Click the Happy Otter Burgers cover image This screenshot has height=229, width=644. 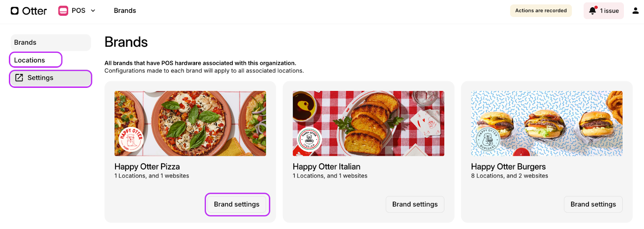pyautogui.click(x=547, y=123)
